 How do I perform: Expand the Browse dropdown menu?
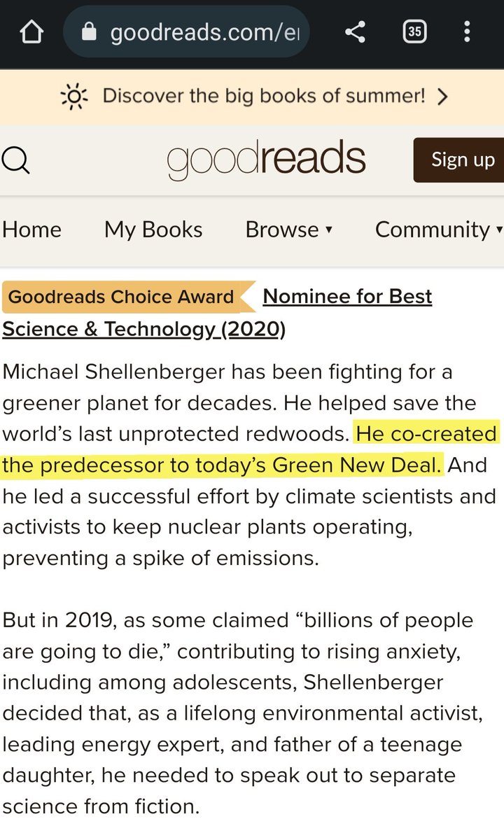(288, 230)
